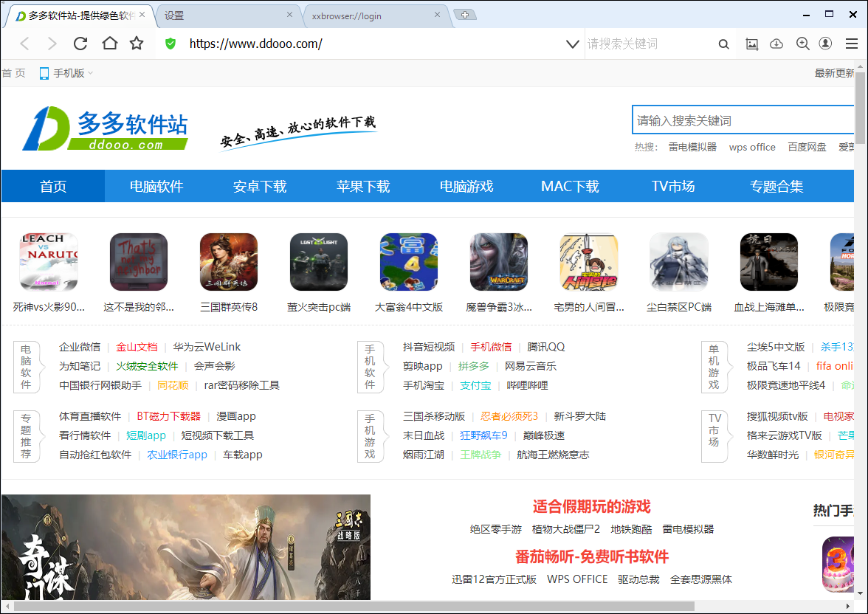Viewport: 868px width, 614px height.
Task: Open a new tab with the plus button
Action: (465, 15)
